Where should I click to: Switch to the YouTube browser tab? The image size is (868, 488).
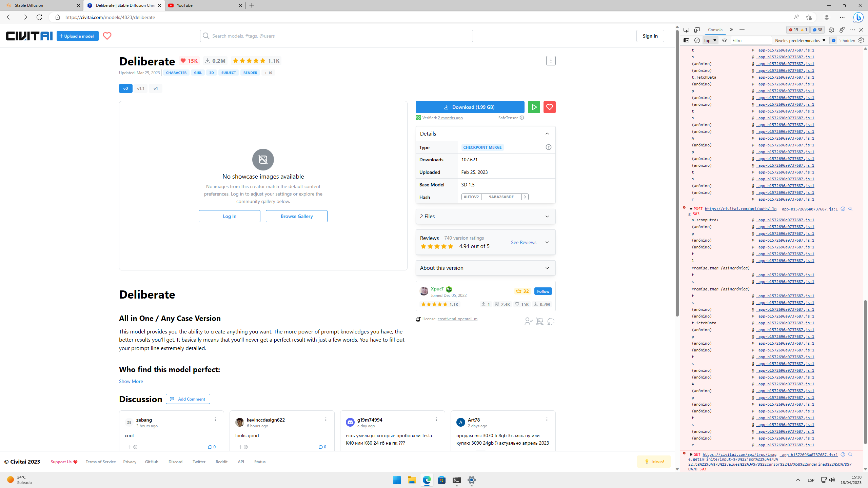click(x=203, y=5)
